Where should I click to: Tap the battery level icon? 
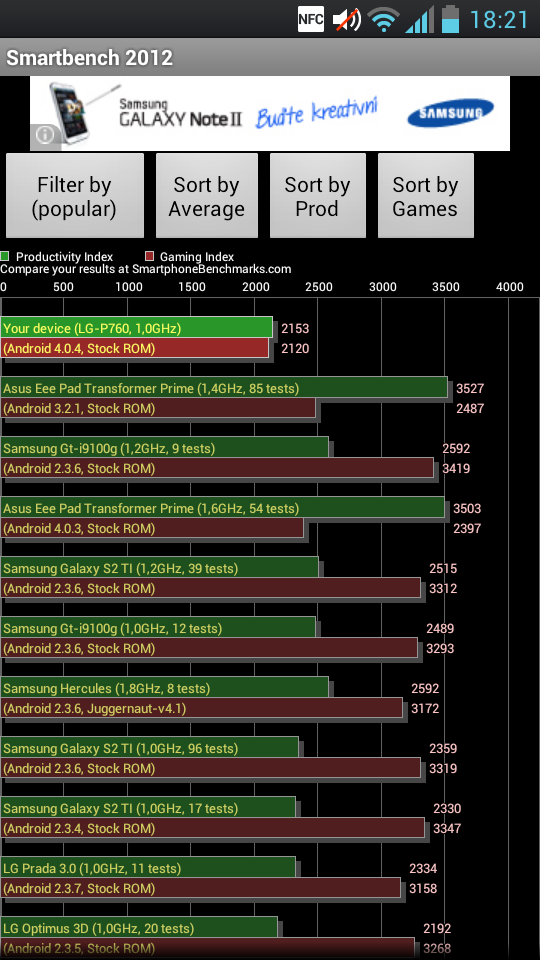pos(451,19)
